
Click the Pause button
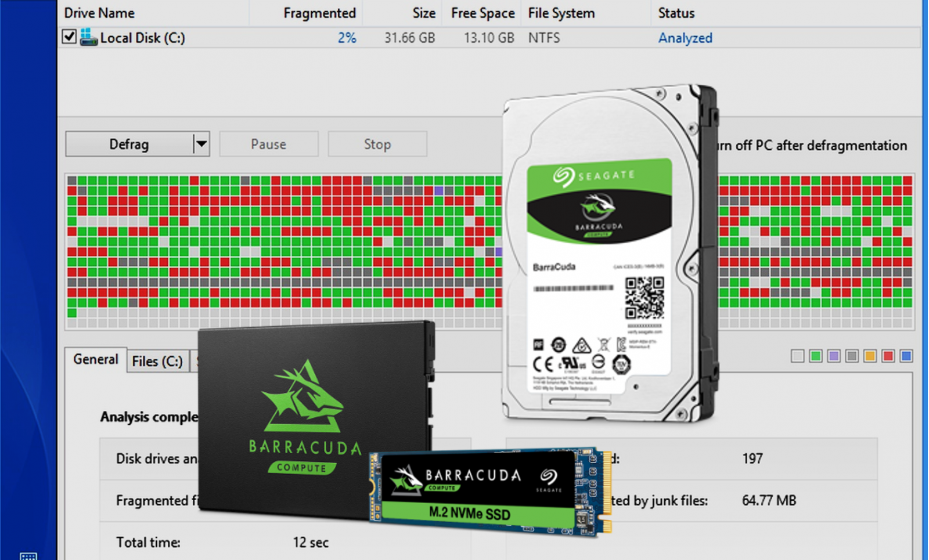[269, 144]
